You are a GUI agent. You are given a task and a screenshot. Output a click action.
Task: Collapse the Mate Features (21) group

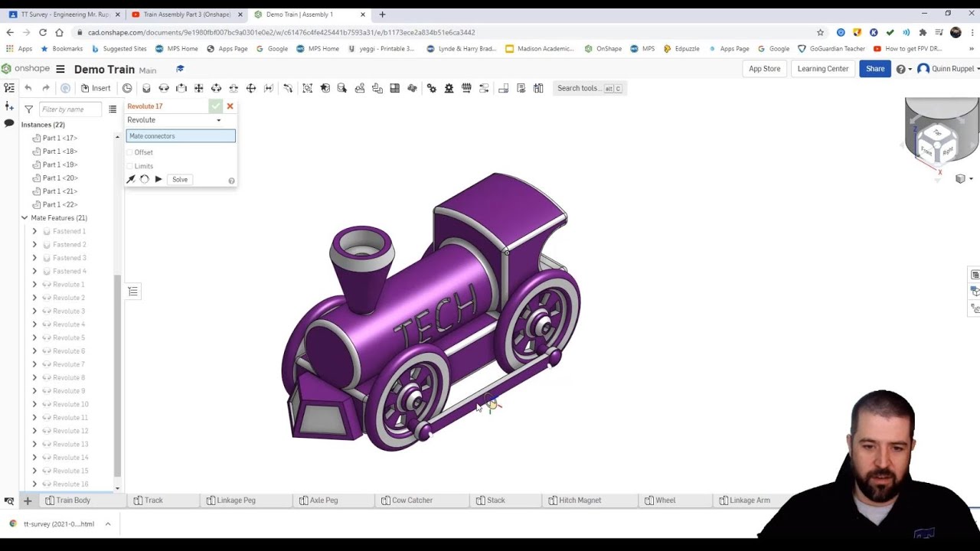(x=24, y=218)
